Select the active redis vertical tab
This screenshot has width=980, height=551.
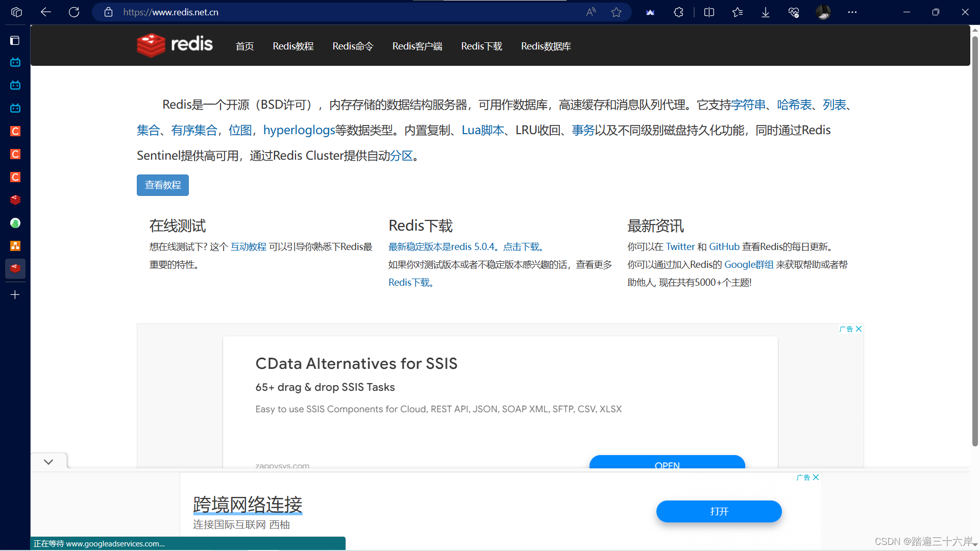click(x=15, y=268)
